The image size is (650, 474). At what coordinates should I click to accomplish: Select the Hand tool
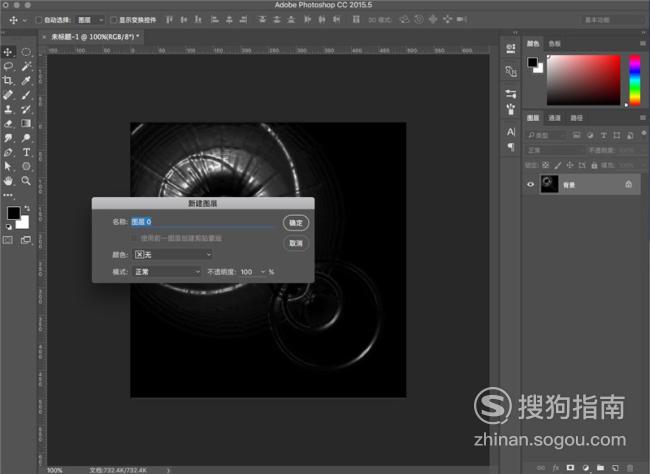[x=8, y=181]
